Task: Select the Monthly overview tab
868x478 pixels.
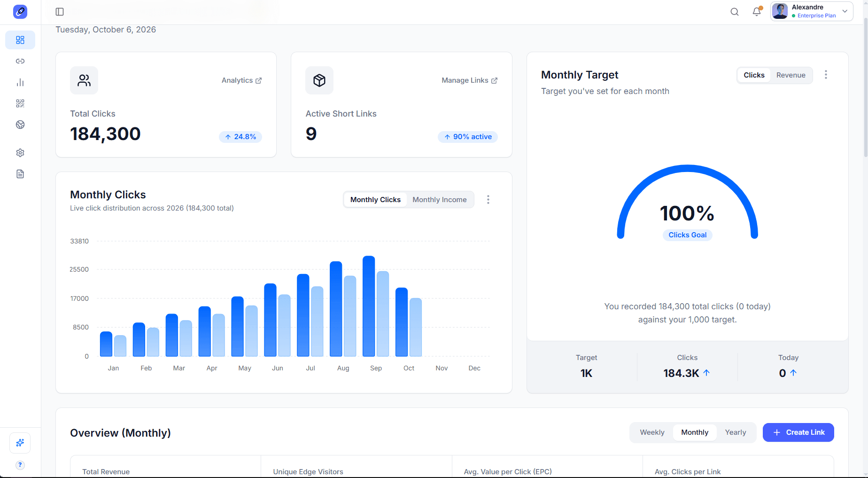Action: (x=695, y=432)
